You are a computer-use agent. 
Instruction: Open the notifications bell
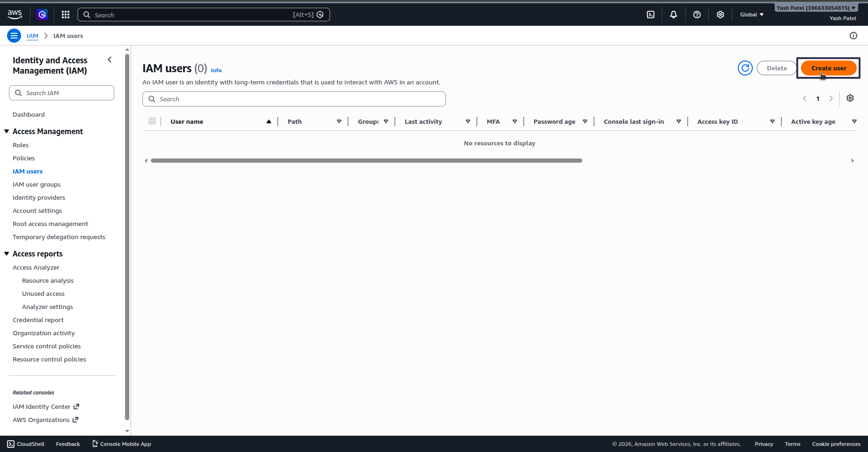click(x=674, y=15)
